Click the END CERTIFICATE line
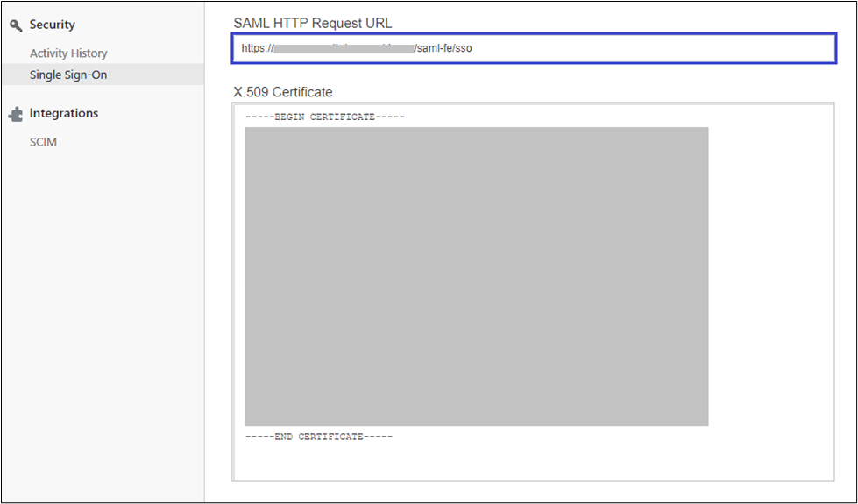This screenshot has height=504, width=858. pos(318,437)
